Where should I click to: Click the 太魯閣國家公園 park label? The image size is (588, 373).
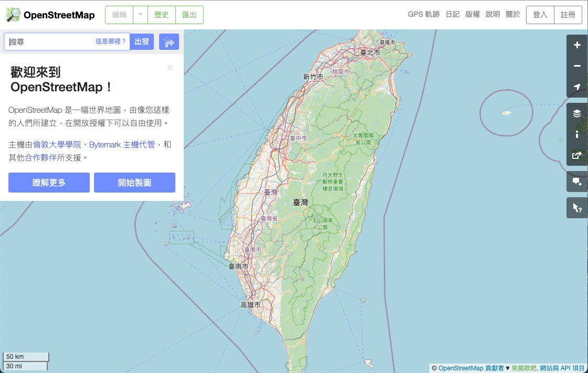click(363, 138)
